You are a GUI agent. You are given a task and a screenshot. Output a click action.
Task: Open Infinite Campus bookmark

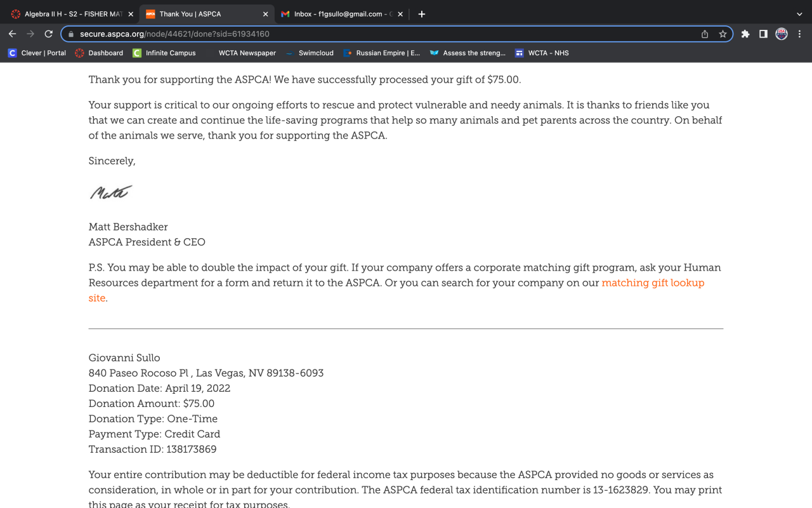pyautogui.click(x=164, y=53)
